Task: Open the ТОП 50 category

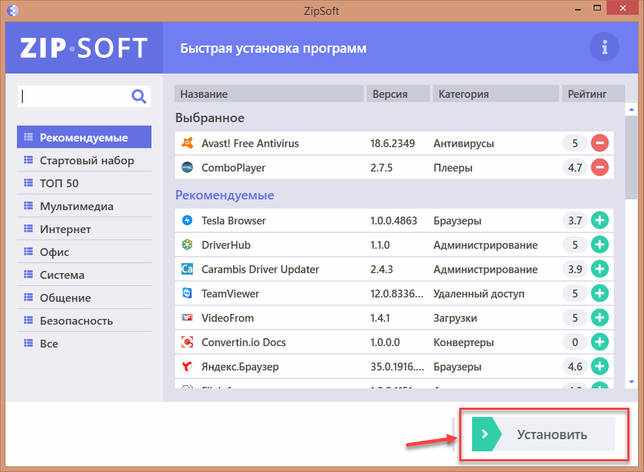Action: (x=84, y=183)
